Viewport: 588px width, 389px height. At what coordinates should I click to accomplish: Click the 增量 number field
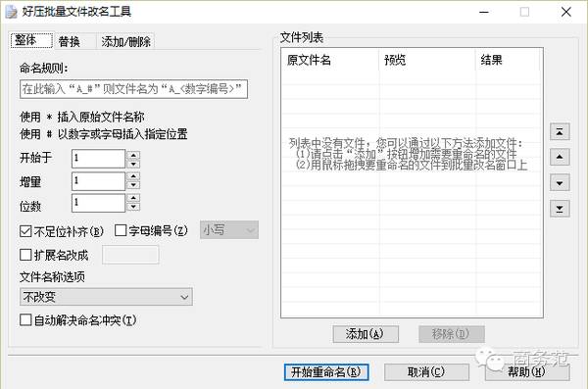point(98,181)
